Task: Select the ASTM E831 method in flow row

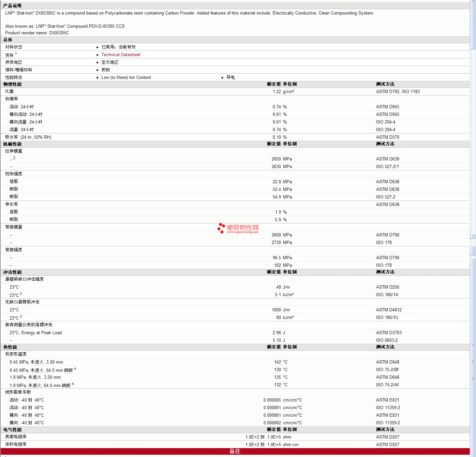Action: (x=387, y=400)
